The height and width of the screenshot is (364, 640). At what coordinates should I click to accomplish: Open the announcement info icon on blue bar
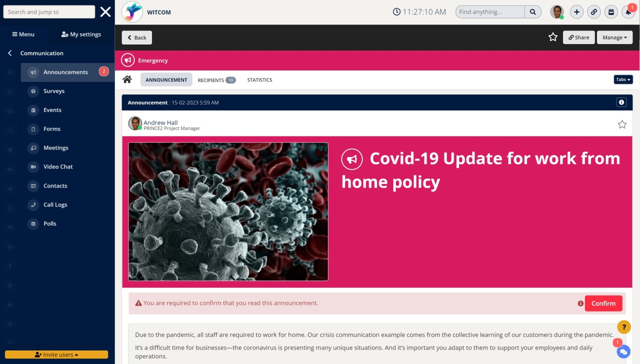click(621, 102)
